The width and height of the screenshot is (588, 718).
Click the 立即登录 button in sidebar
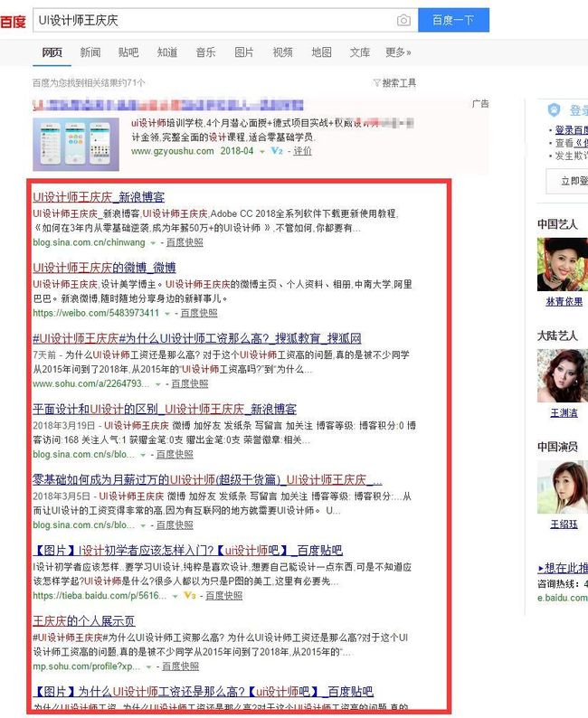click(567, 182)
